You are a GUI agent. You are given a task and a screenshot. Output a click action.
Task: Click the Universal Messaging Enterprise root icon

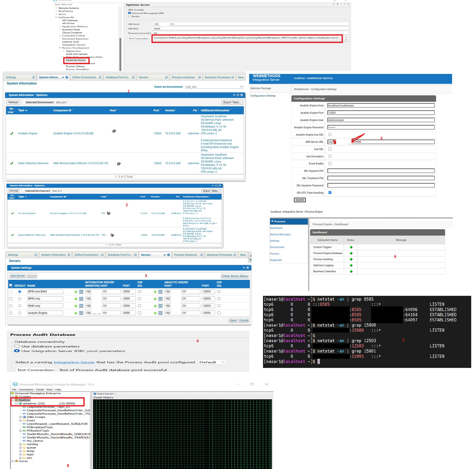click(12, 393)
